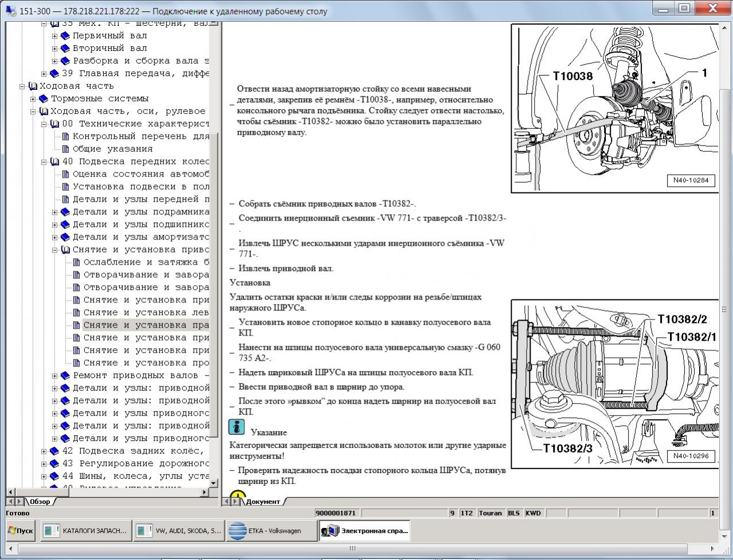The height and width of the screenshot is (560, 733).
Task: Click right tab-scroll arrow beside Документ tab
Action: 236,502
